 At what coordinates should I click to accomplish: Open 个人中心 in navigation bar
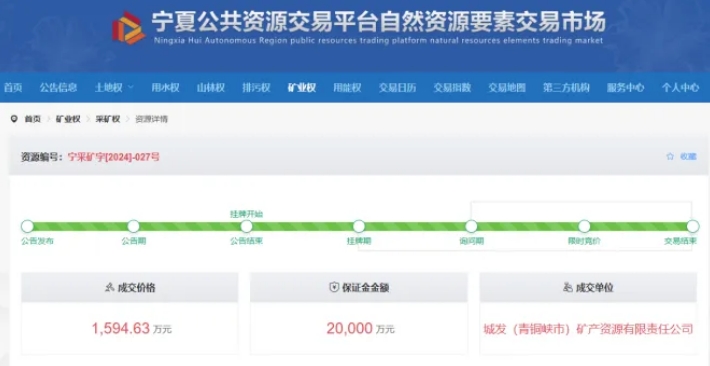(x=680, y=87)
